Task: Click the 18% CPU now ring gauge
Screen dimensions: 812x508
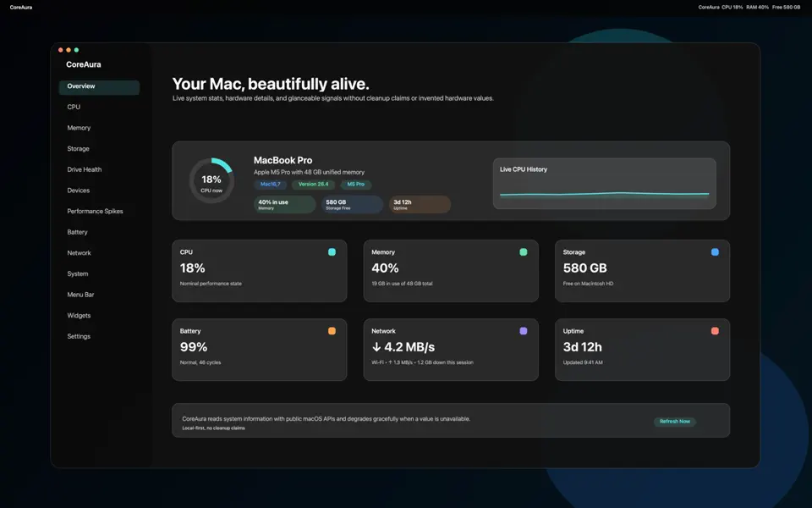Action: pyautogui.click(x=211, y=181)
